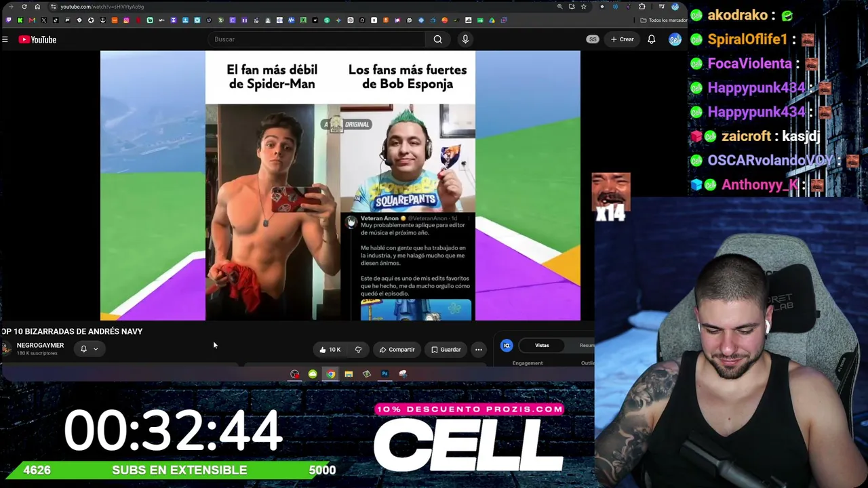Open the YouTube notifications bell

coord(652,39)
